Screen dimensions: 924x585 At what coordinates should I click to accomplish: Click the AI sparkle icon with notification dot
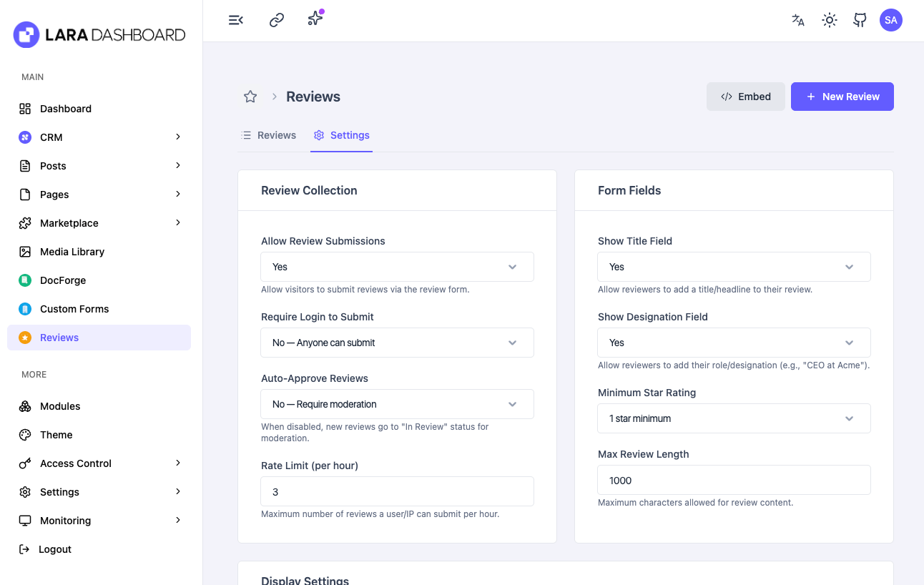point(315,20)
